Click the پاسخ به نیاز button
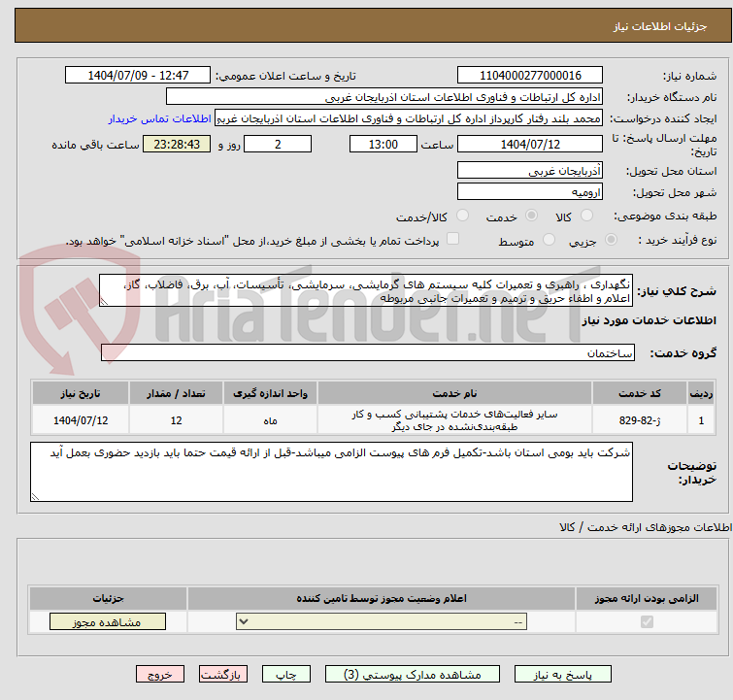This screenshot has width=733, height=700. pos(563,675)
